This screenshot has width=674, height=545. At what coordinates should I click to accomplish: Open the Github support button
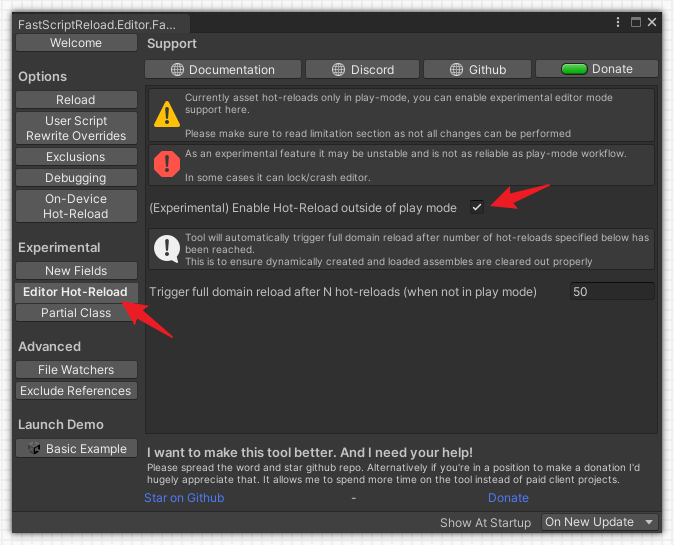(x=477, y=69)
